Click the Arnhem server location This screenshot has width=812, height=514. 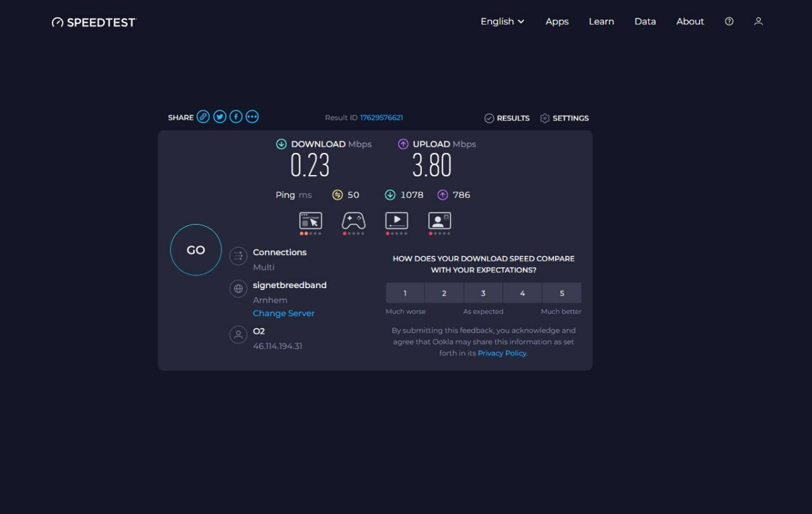click(270, 300)
